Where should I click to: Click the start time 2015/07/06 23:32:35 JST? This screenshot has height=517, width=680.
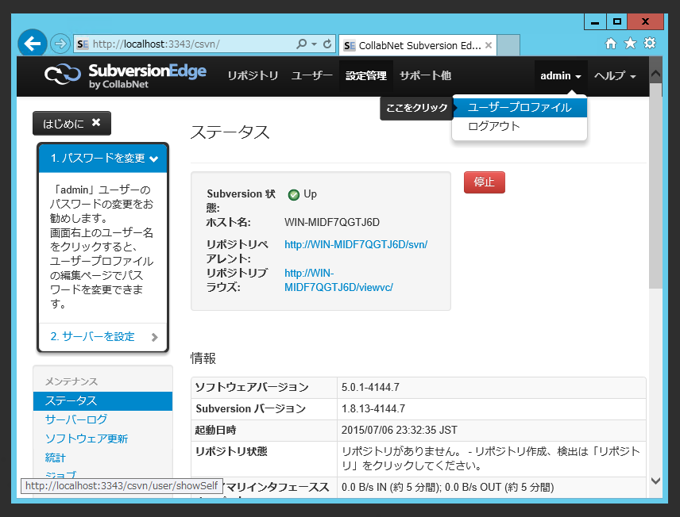pyautogui.click(x=399, y=430)
